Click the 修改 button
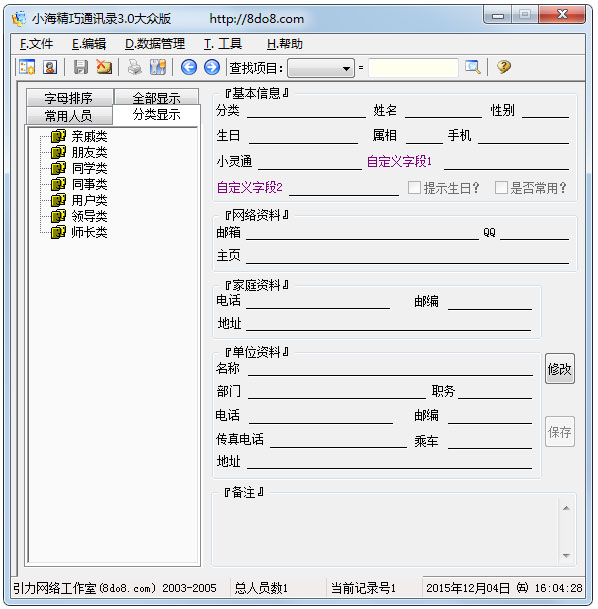The width and height of the screenshot is (598, 609). pos(560,369)
